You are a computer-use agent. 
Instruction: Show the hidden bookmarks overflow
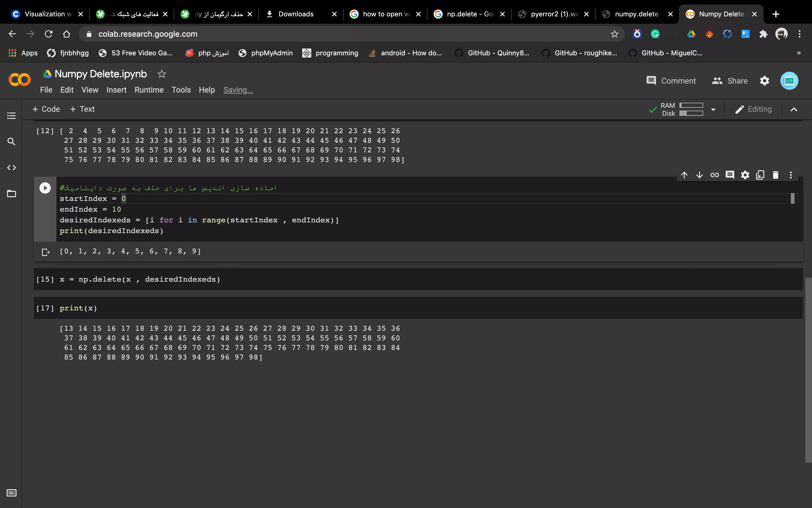tap(799, 53)
